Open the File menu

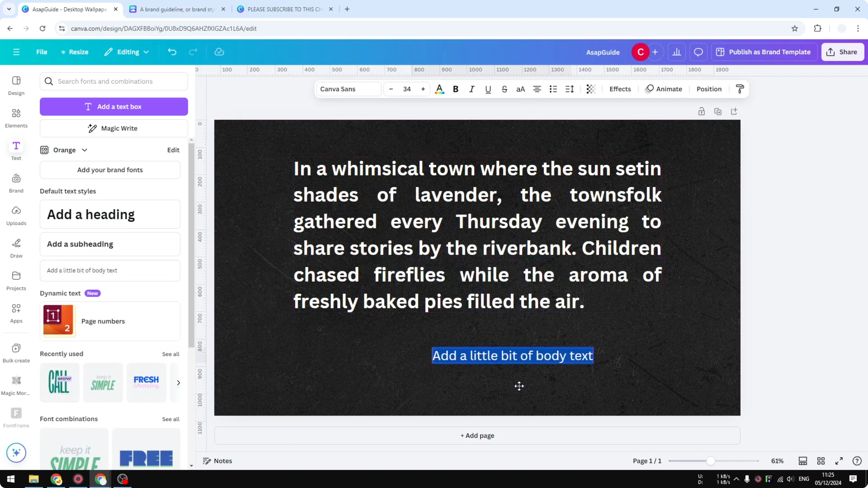tap(42, 52)
